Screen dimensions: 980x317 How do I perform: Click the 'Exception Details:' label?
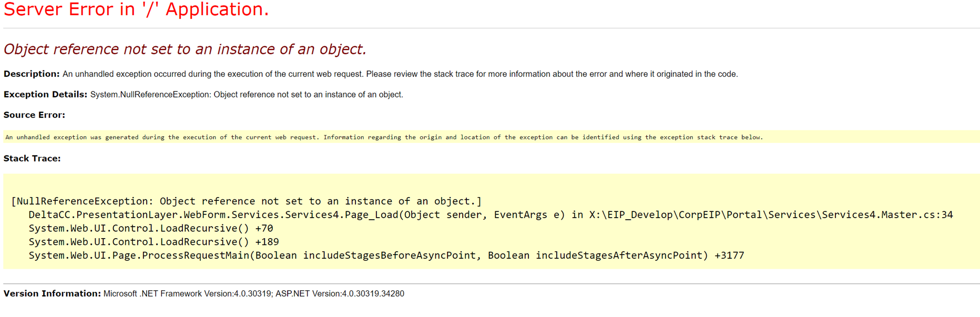[45, 95]
